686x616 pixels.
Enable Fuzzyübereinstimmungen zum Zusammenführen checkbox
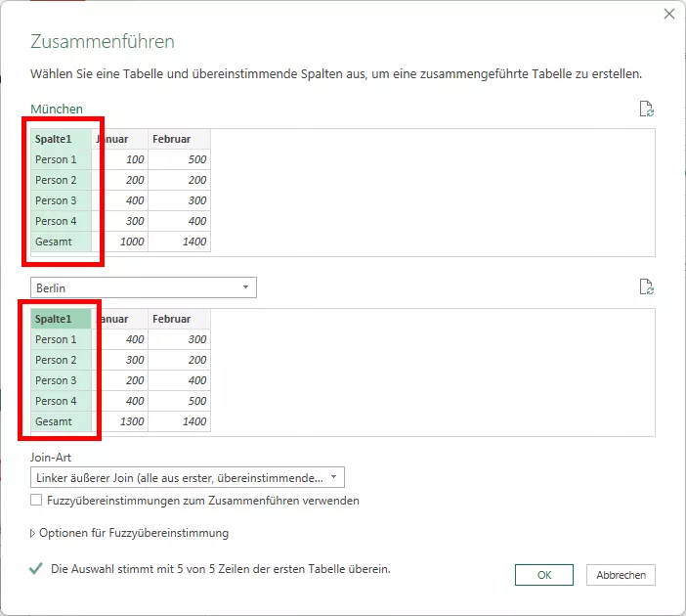36,501
